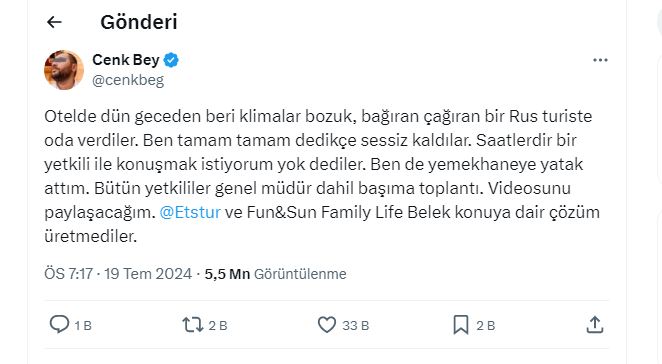Click the 2 B retweet count

click(218, 326)
